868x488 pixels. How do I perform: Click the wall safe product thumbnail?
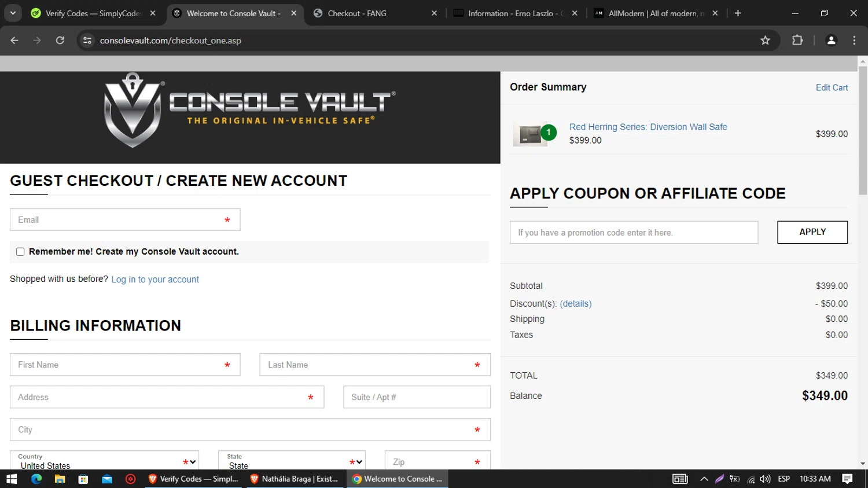point(530,134)
